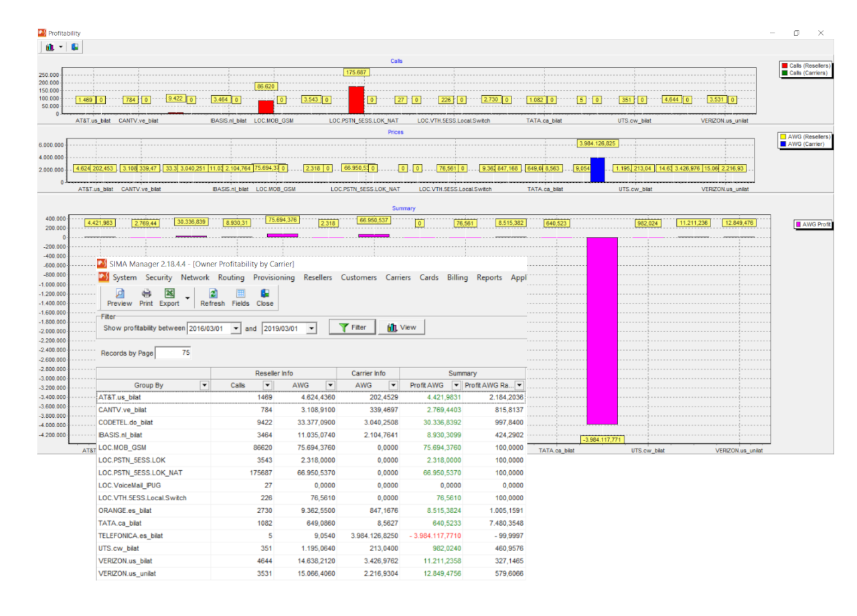Screen dimensions: 857x616
Task: Select the UTS.cw_bilat row
Action: pos(311,548)
